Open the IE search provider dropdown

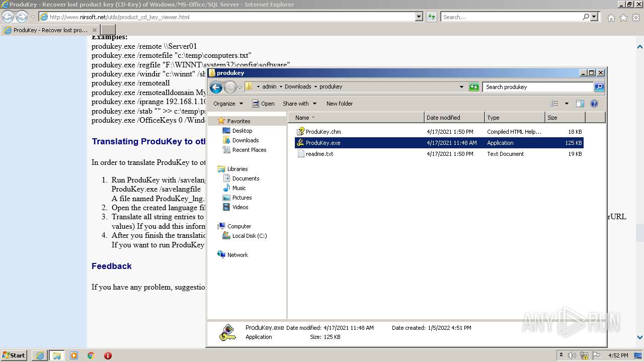click(594, 17)
